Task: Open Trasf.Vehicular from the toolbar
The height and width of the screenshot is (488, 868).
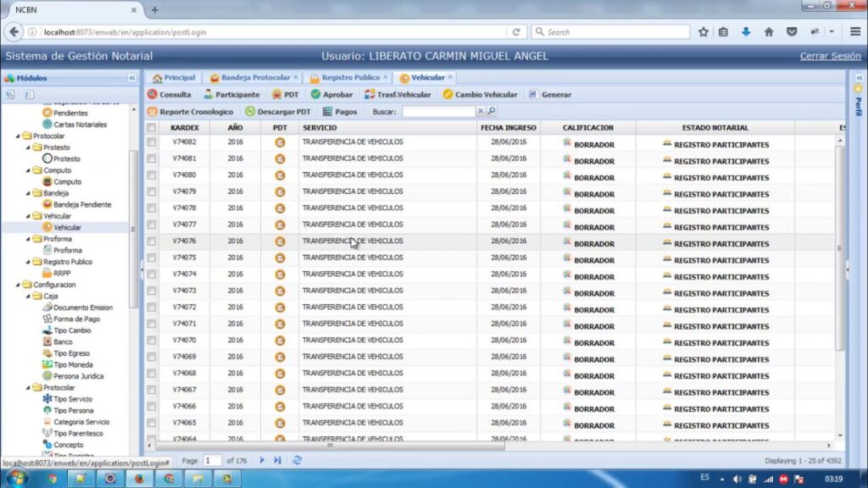Action: [x=370, y=95]
